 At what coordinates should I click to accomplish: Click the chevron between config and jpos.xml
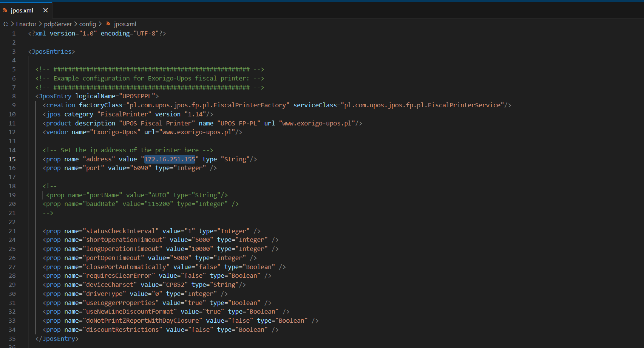(100, 24)
